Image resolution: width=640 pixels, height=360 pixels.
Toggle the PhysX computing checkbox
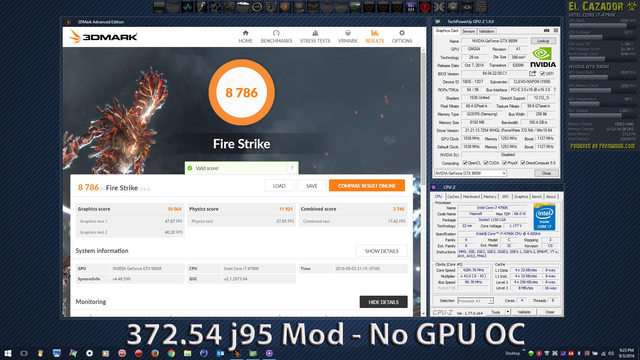tap(505, 163)
